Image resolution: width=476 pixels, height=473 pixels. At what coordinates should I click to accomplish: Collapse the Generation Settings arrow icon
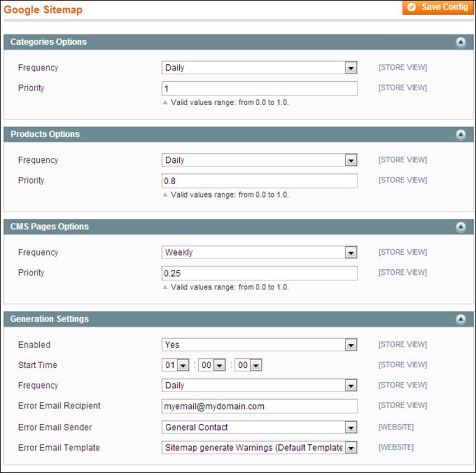pyautogui.click(x=460, y=319)
